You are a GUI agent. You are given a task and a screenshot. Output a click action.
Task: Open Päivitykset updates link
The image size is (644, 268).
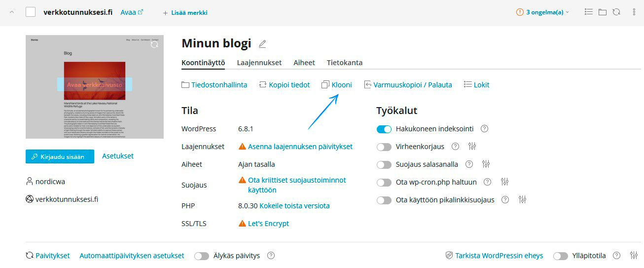pos(48,256)
